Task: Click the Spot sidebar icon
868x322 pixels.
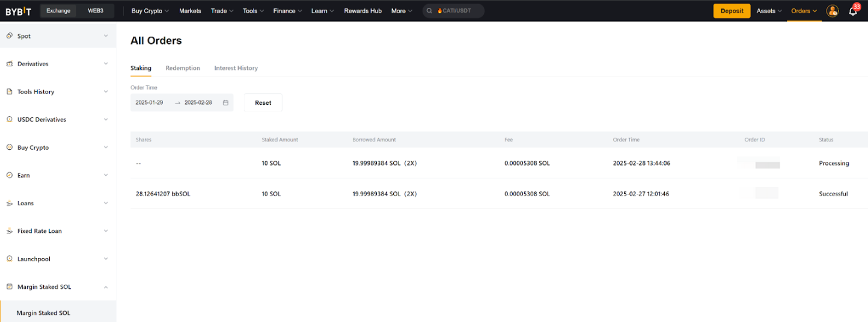Action: [x=9, y=36]
